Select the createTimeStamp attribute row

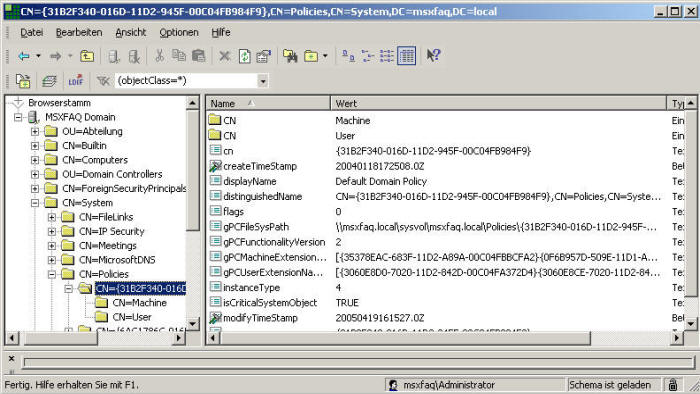click(445, 166)
